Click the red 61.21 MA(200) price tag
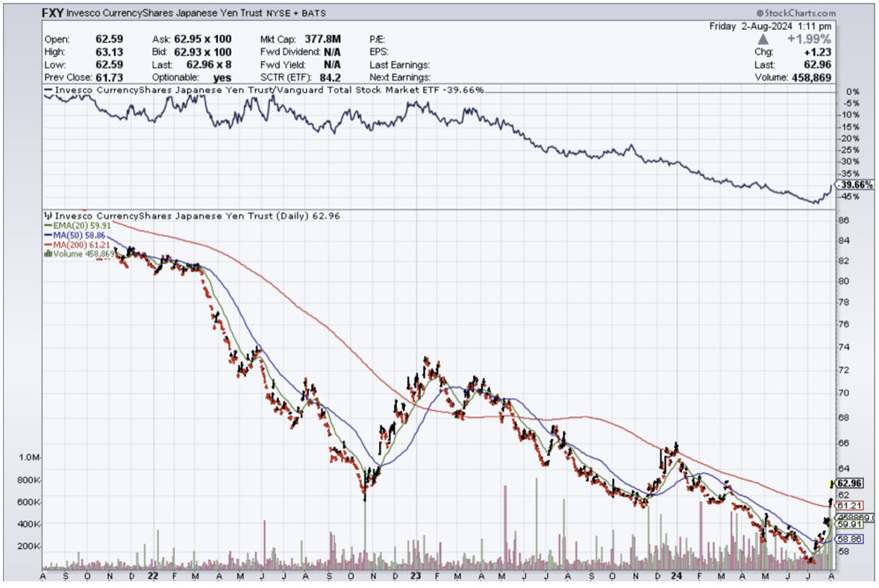 tap(851, 505)
